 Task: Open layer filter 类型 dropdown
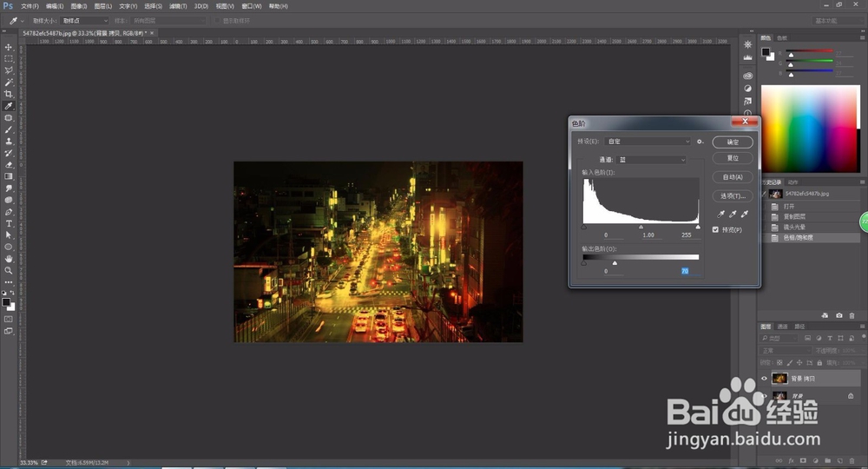click(779, 338)
